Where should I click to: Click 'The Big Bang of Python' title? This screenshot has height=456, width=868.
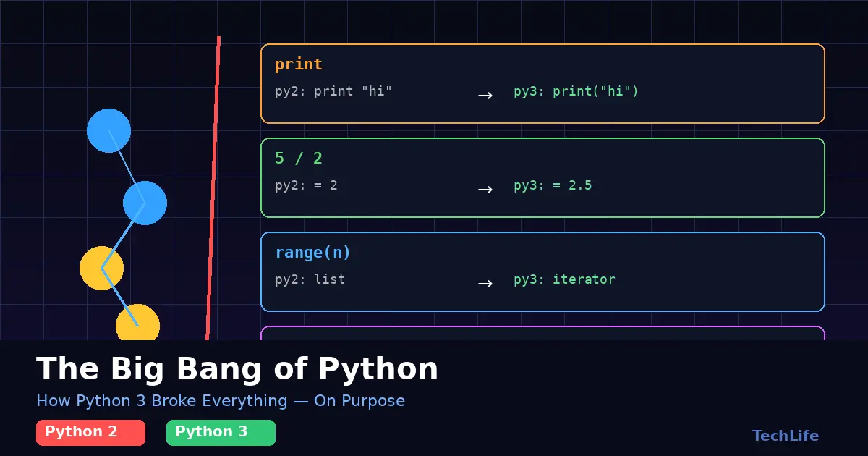237,369
